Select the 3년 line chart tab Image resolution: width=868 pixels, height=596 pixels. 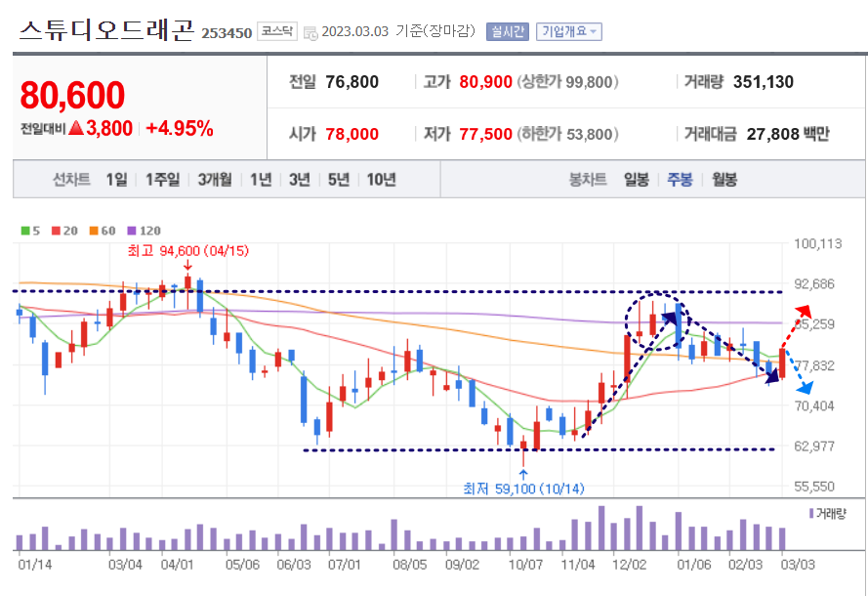click(x=300, y=180)
